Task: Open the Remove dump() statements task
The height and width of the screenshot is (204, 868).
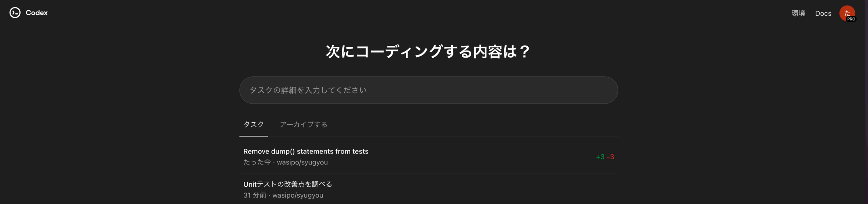Action: (306, 151)
